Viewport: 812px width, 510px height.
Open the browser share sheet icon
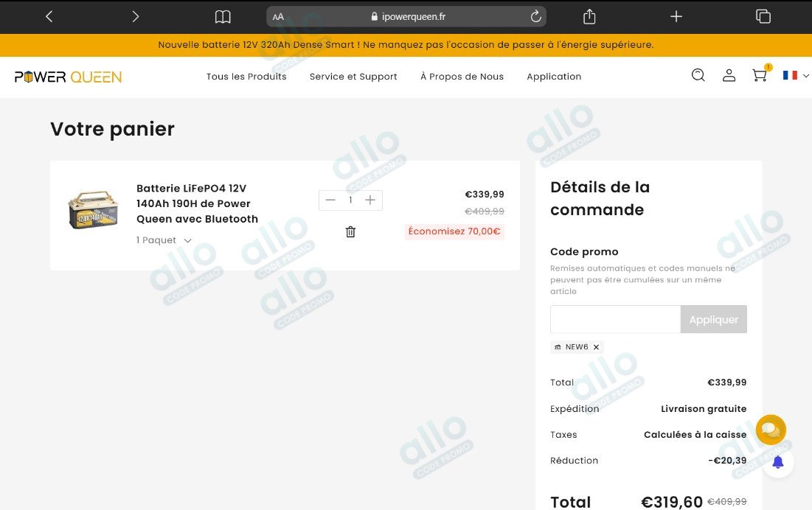589,16
